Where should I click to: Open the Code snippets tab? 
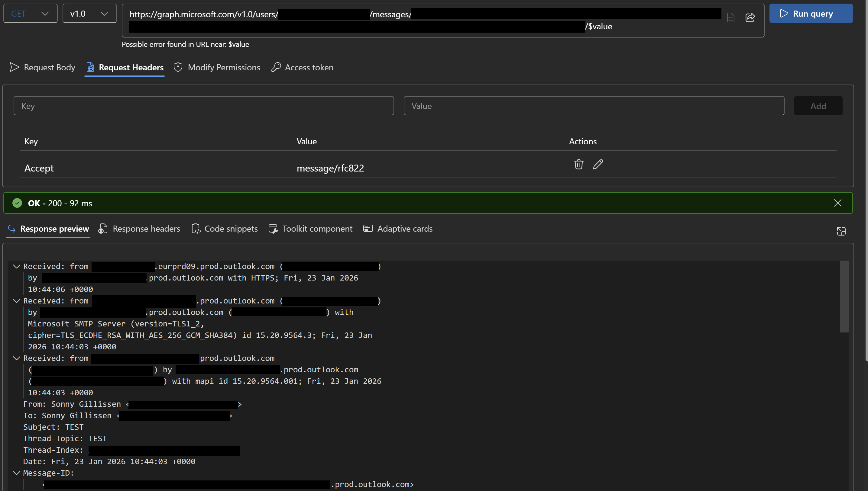coord(225,229)
